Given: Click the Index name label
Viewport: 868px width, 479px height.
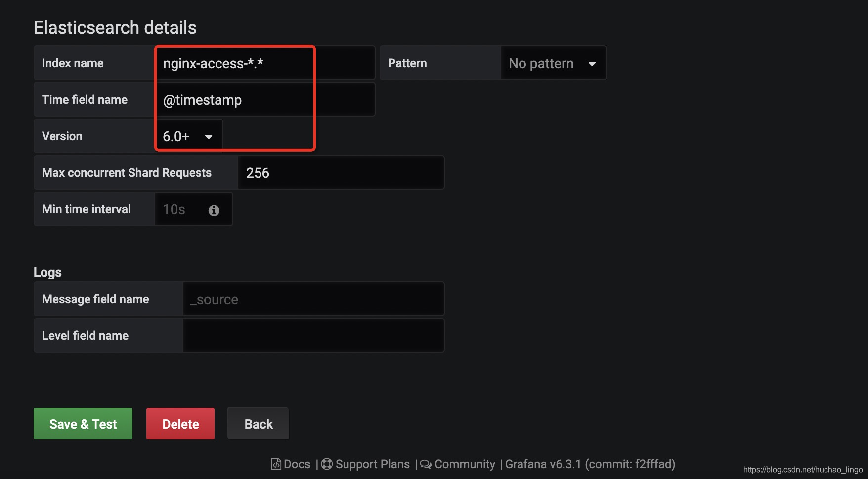Looking at the screenshot, I should click(x=73, y=63).
